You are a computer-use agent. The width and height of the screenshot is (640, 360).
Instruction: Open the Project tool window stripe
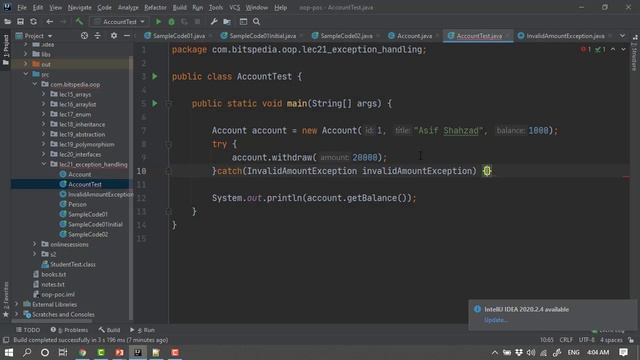tap(6, 50)
